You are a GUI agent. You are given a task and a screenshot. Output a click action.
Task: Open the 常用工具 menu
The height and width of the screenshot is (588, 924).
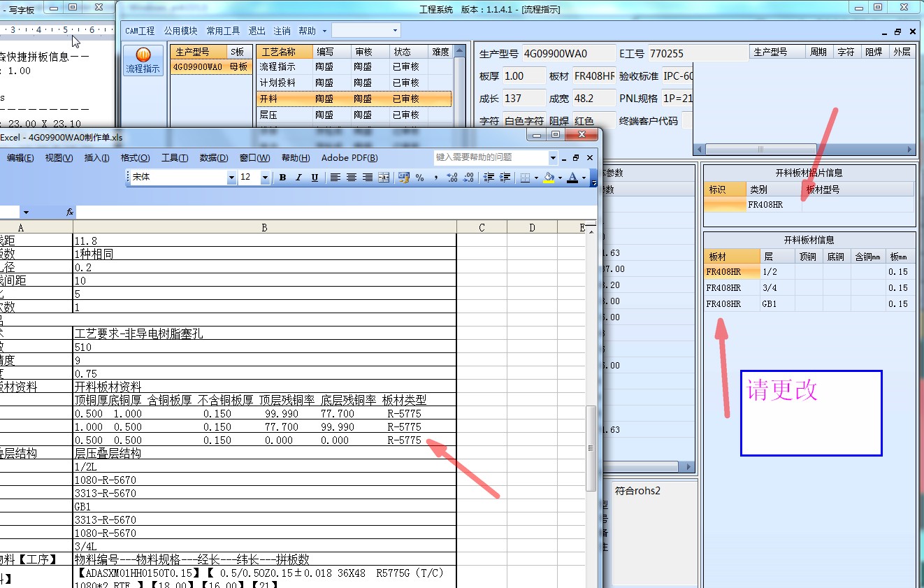[223, 31]
